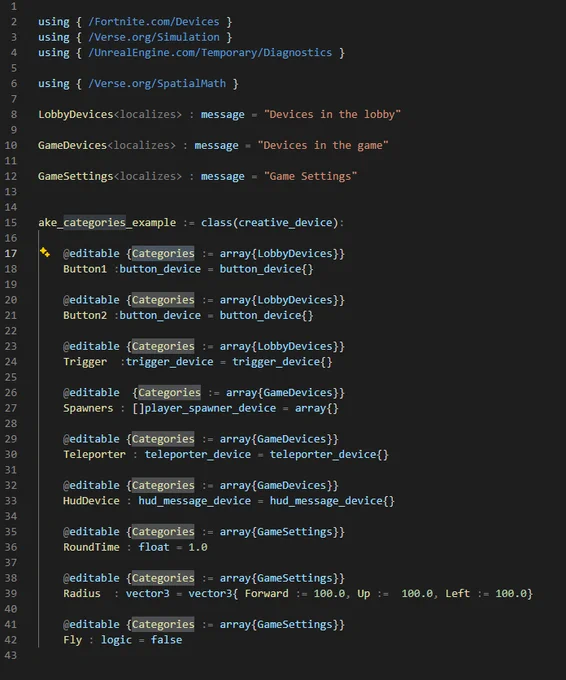This screenshot has width=566, height=680.
Task: Click the "Trigger" variable name on line 24
Action: pos(85,362)
